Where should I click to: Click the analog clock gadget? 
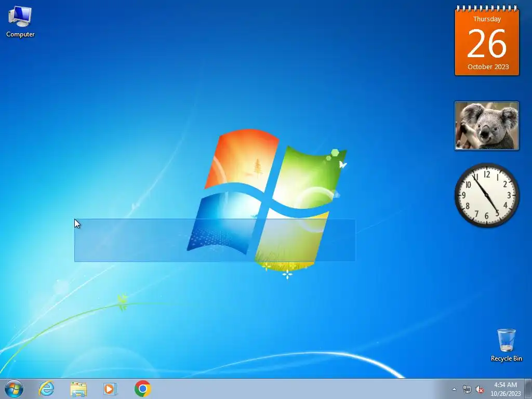(x=487, y=195)
